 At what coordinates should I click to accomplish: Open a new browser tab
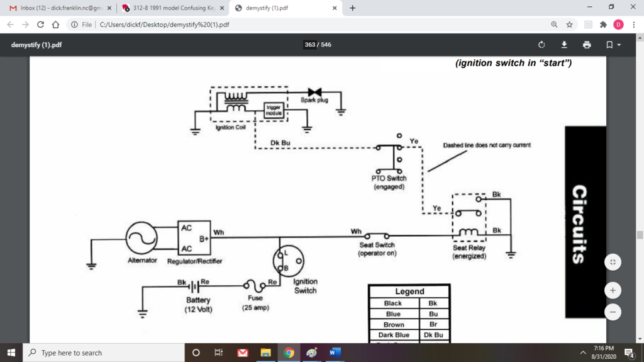352,8
